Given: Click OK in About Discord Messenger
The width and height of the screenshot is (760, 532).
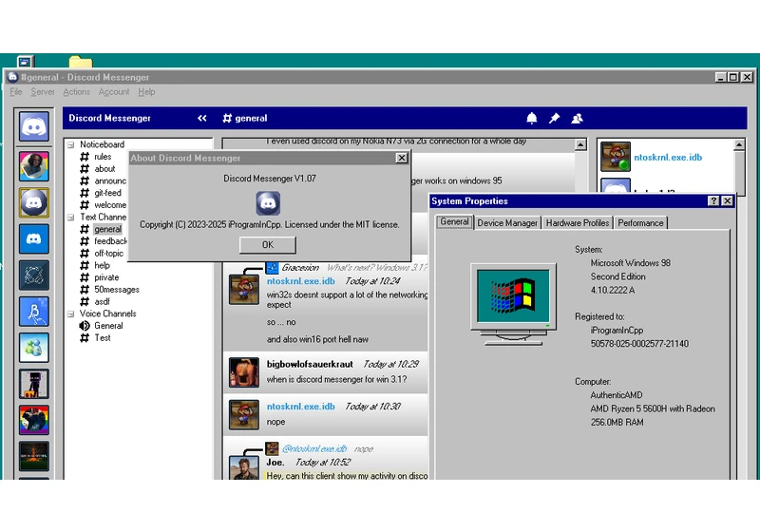Looking at the screenshot, I should click(x=268, y=245).
